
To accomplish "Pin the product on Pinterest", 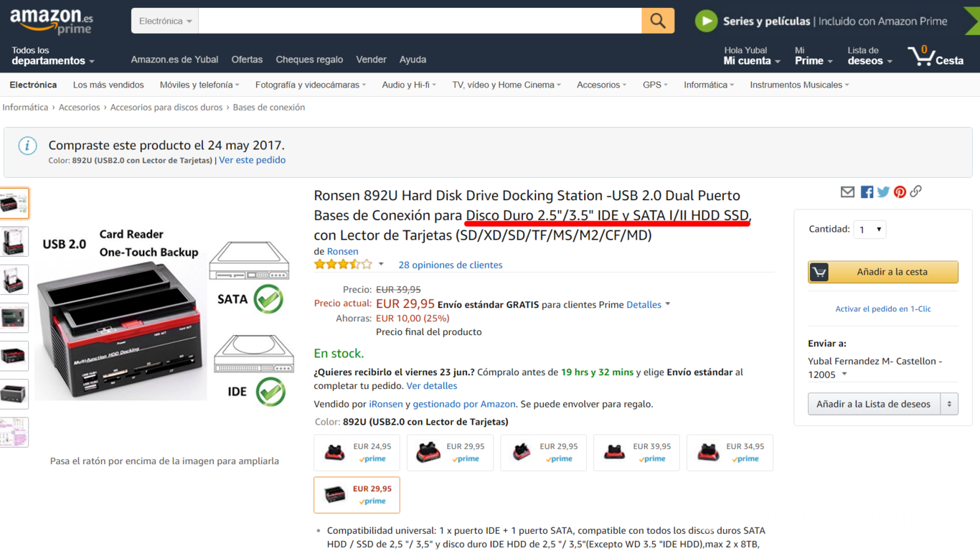I will coord(899,192).
